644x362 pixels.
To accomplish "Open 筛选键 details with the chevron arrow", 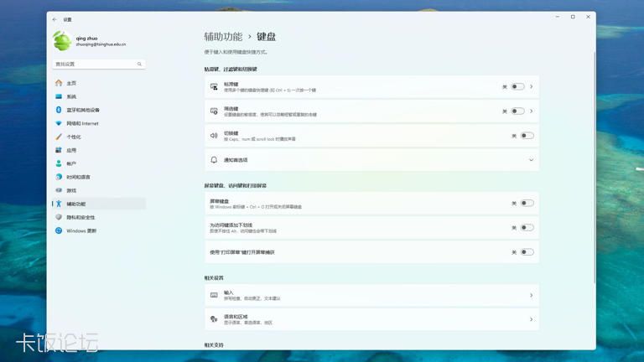I will (532, 111).
